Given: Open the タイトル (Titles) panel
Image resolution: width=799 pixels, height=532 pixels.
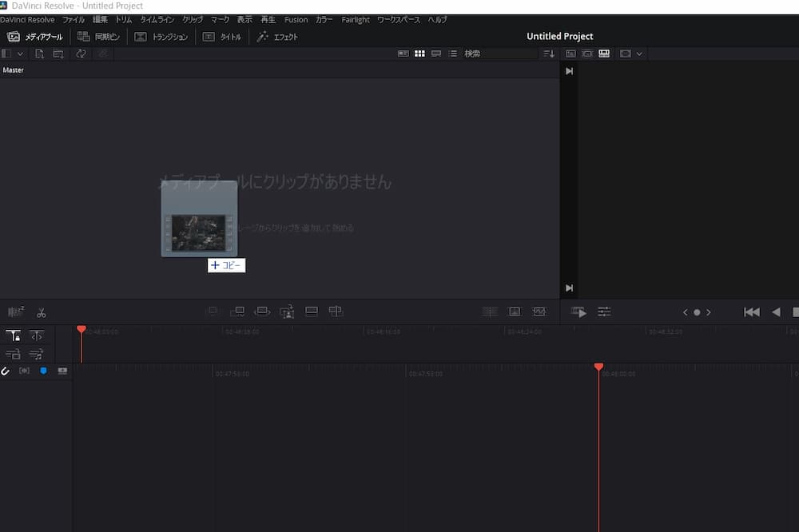Looking at the screenshot, I should click(223, 36).
